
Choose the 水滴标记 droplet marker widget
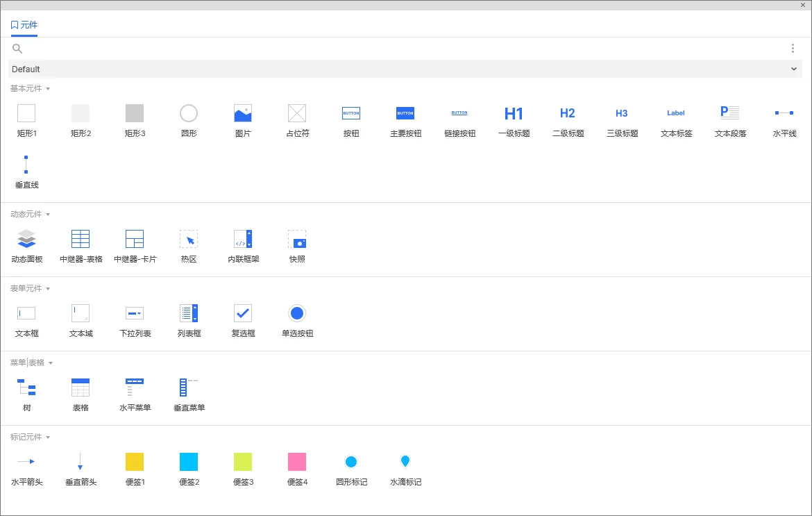(405, 469)
